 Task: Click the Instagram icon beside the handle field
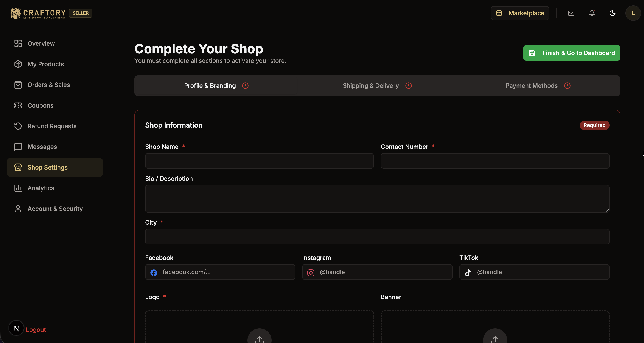coord(311,273)
